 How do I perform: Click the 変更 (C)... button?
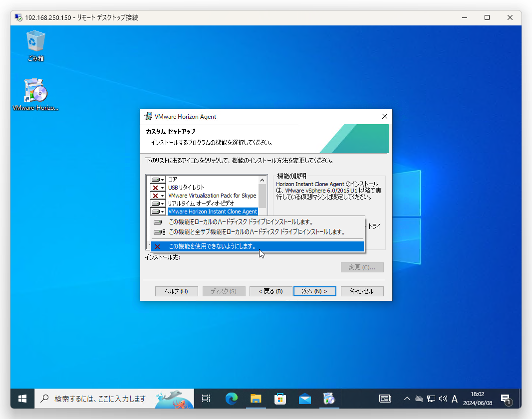click(x=362, y=267)
